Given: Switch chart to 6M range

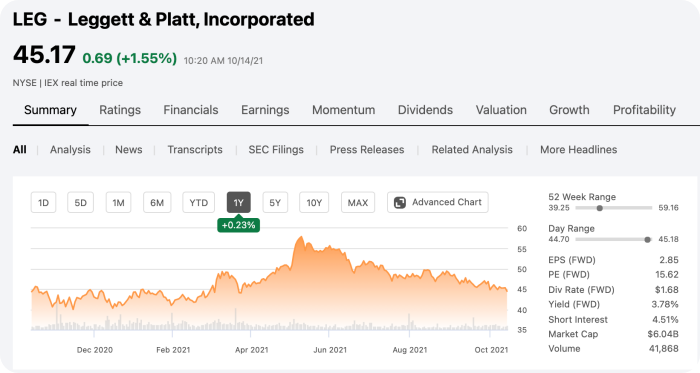Looking at the screenshot, I should point(157,203).
